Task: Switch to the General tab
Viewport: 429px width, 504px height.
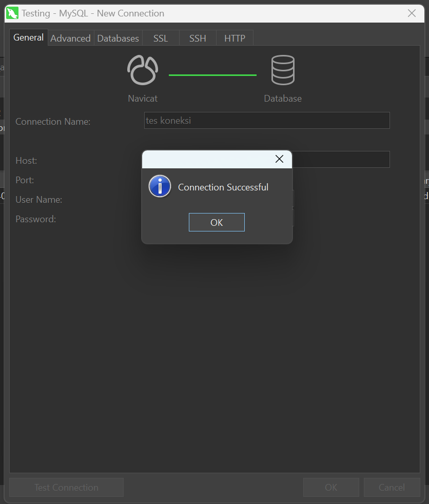Action: 29,37
